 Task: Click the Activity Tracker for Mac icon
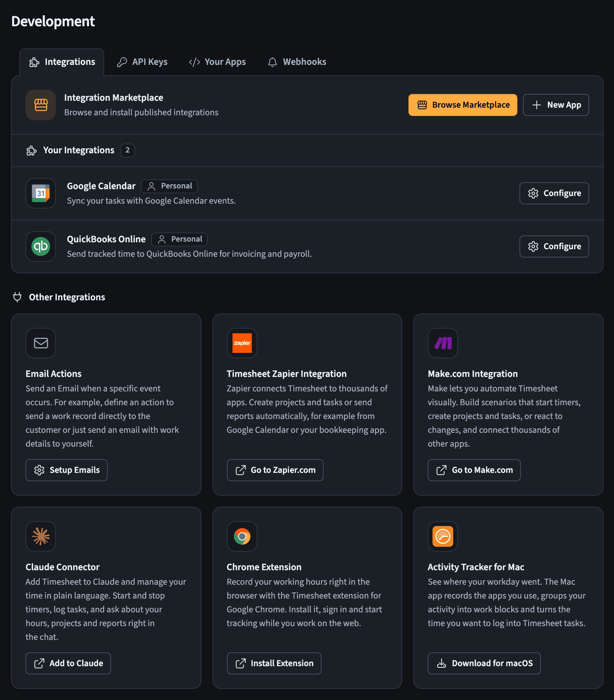(x=443, y=536)
